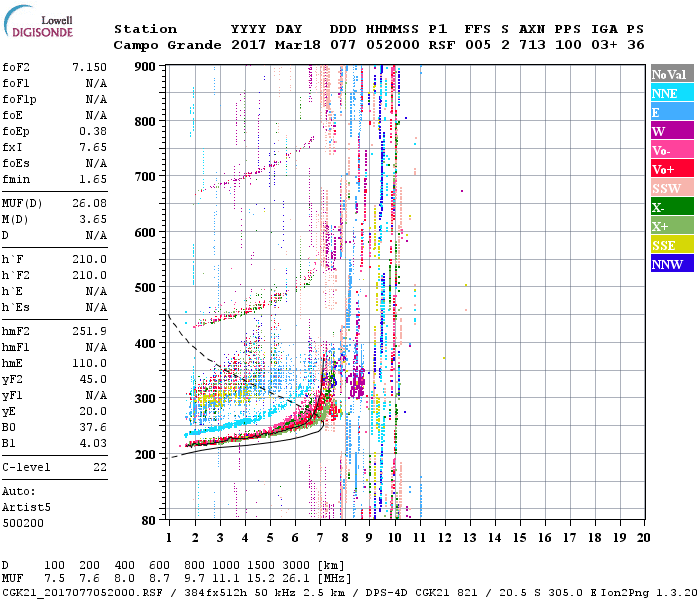
Task: Select the 900 label on height axis
Action: point(146,67)
